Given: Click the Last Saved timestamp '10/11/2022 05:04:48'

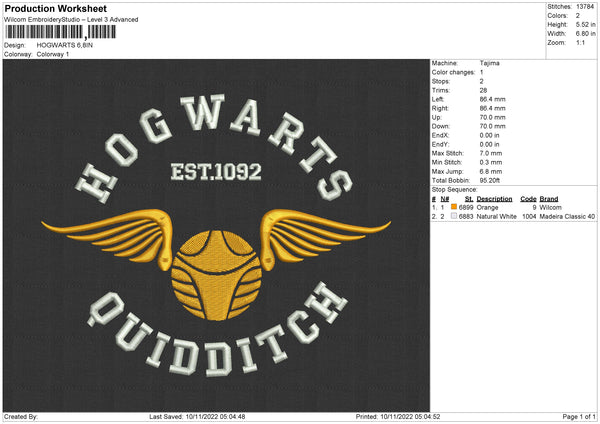Looking at the screenshot, I should pos(215,417).
